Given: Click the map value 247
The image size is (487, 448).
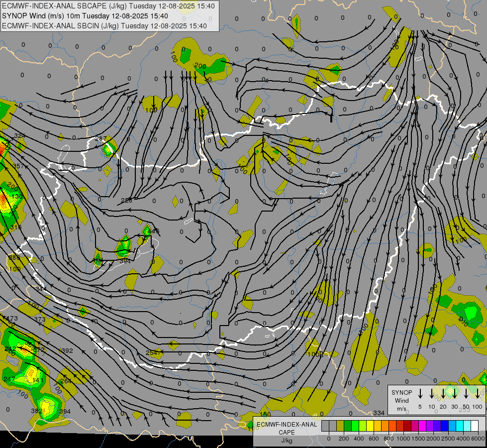Looking at the screenshot, I should click(x=9, y=379).
